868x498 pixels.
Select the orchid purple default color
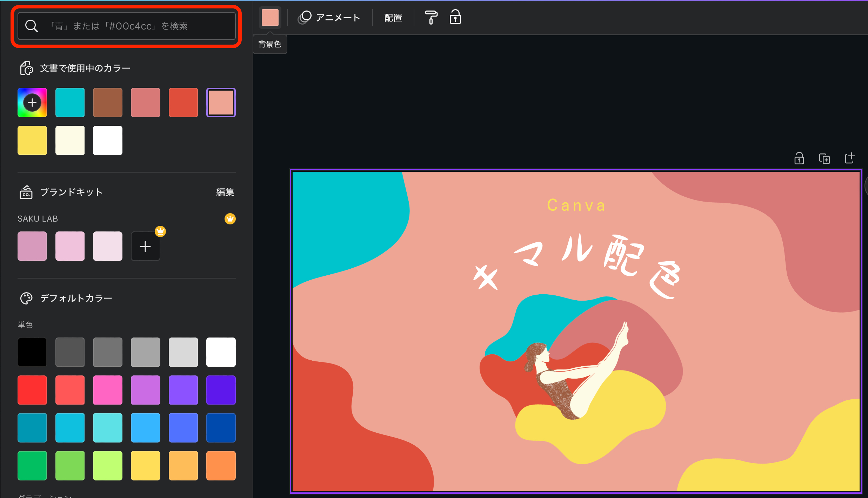[x=146, y=390]
